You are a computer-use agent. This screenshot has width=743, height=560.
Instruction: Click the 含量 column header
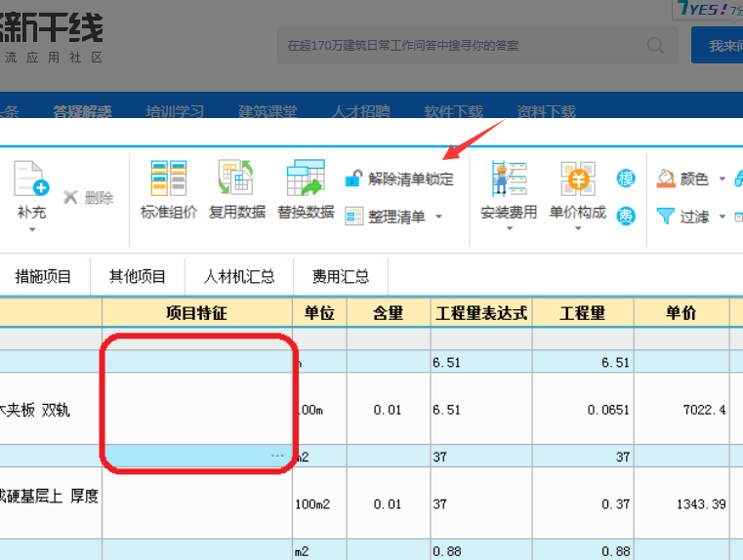(x=389, y=313)
